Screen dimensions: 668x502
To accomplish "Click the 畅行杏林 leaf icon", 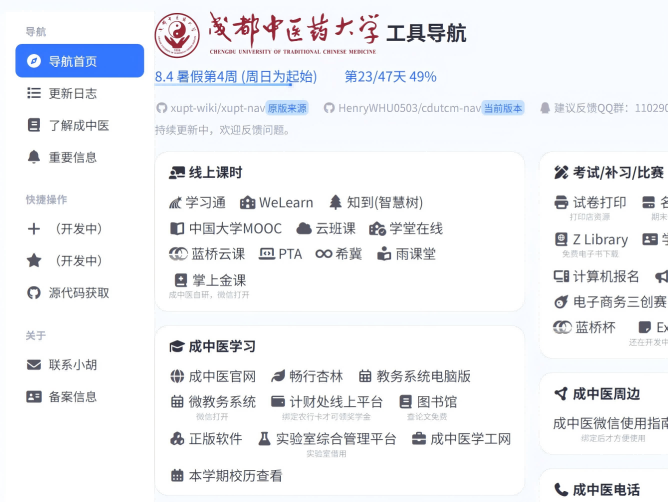I will (x=278, y=377).
